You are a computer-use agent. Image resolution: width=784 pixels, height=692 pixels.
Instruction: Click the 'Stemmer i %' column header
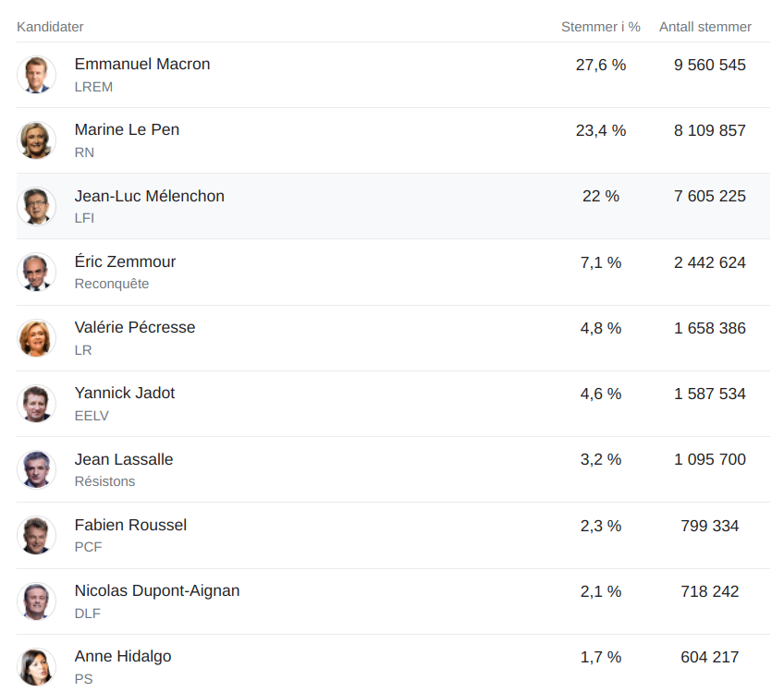(x=601, y=27)
